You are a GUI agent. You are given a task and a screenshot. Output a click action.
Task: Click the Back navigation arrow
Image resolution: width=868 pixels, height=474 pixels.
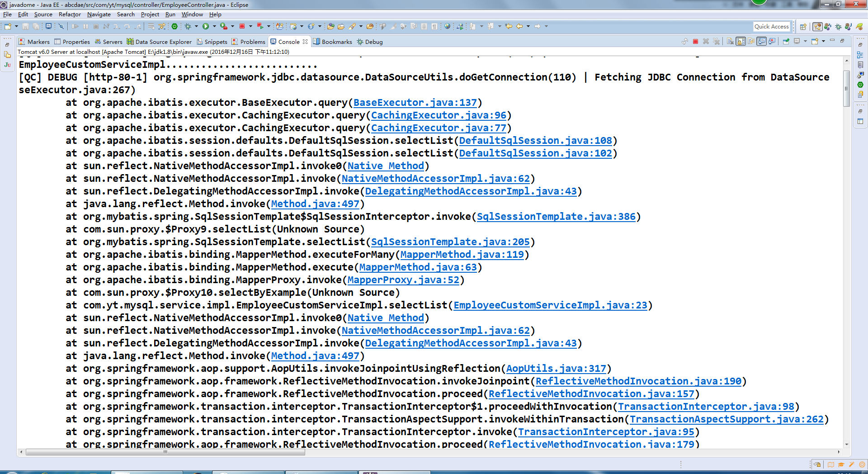click(519, 26)
